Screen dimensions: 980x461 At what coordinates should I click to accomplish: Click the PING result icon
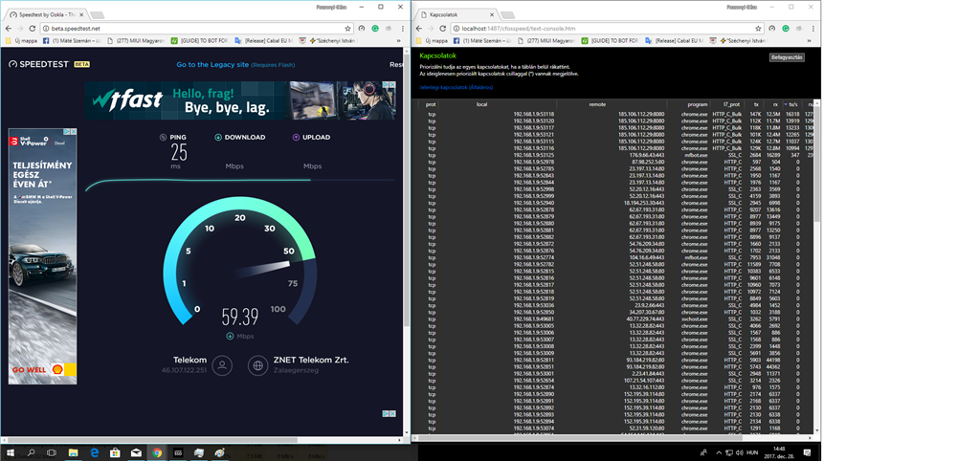pyautogui.click(x=163, y=138)
